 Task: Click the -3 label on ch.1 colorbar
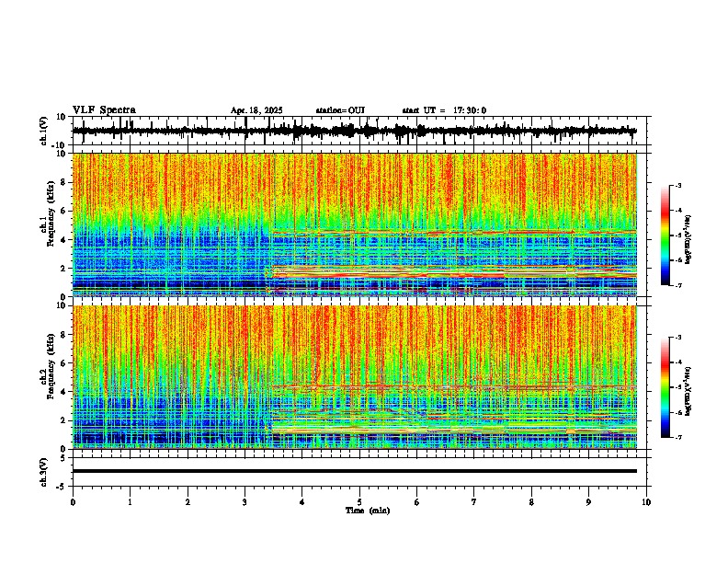pyautogui.click(x=678, y=185)
